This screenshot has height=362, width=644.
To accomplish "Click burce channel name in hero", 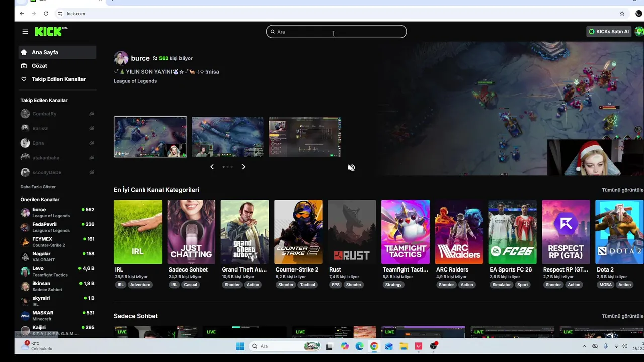I will click(x=140, y=58).
